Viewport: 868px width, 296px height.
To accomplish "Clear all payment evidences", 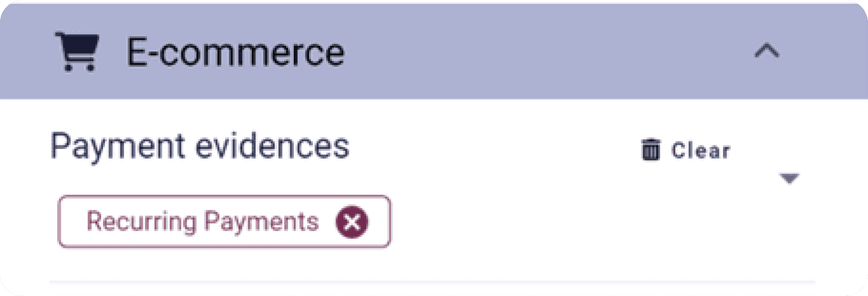I will 686,150.
